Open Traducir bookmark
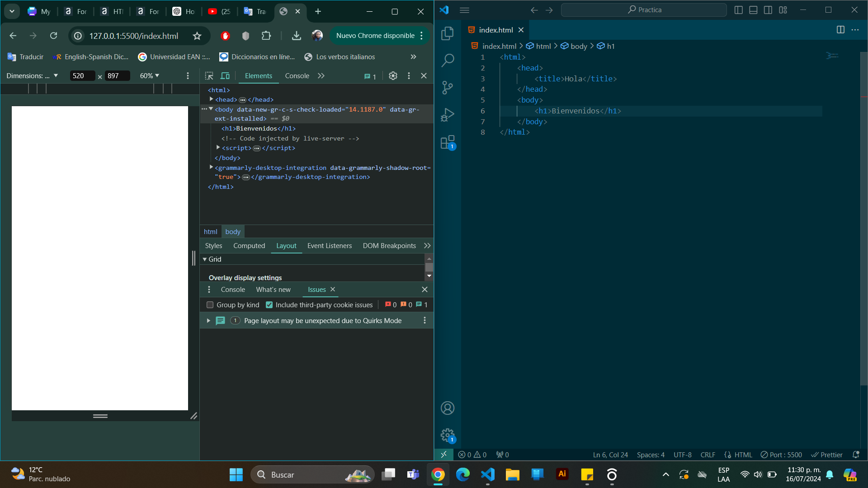Viewport: 868px width, 488px height. [26, 57]
